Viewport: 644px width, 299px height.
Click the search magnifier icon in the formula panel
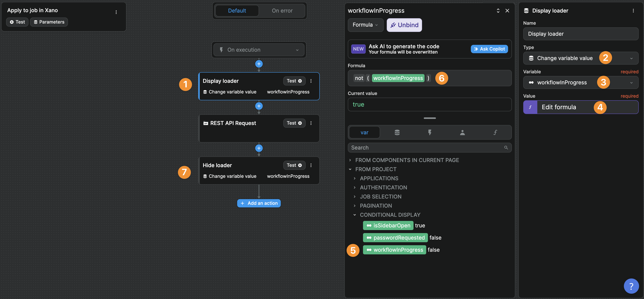tap(506, 147)
